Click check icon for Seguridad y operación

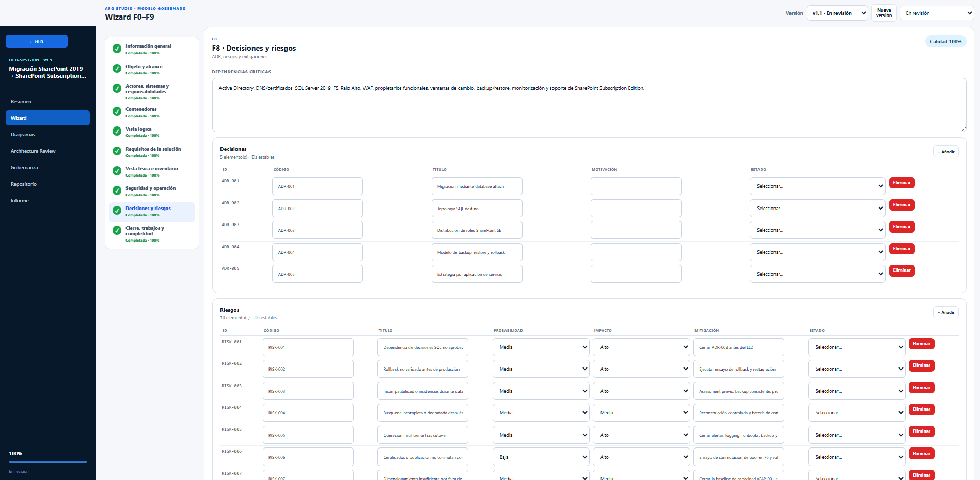pos(117,190)
